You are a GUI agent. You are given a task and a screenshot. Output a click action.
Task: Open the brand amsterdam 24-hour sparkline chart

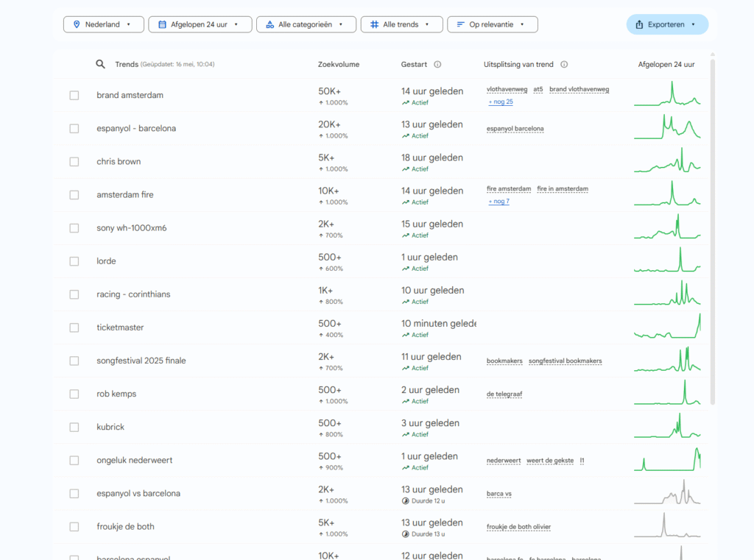(x=667, y=93)
